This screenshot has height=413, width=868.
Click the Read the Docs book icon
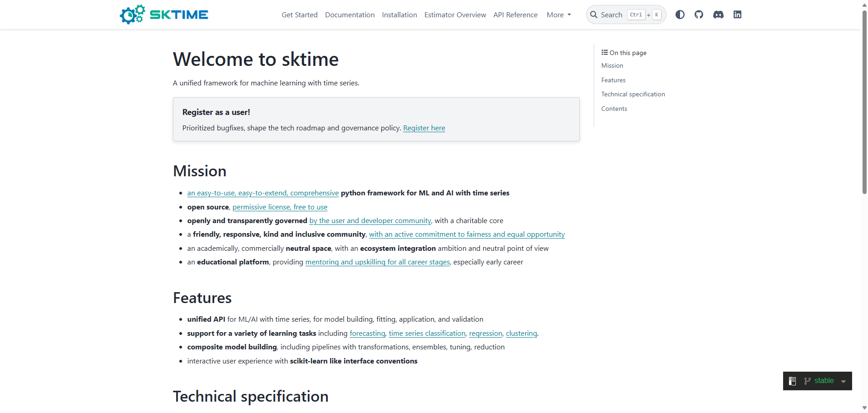tap(792, 381)
